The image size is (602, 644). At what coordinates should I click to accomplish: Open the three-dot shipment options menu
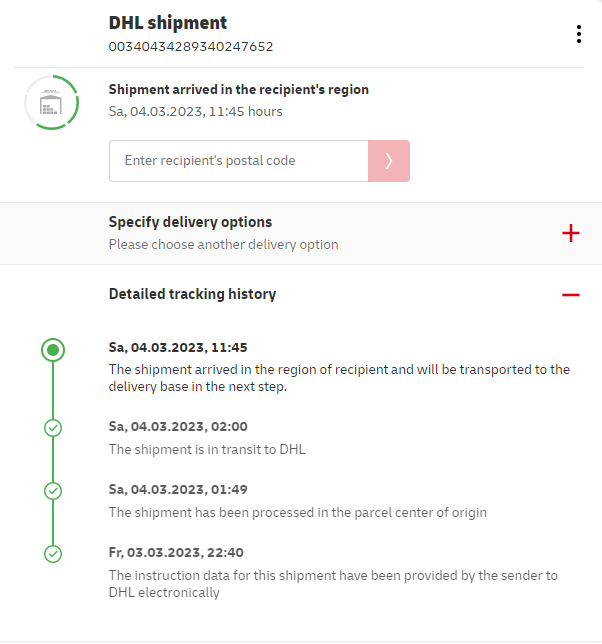click(578, 34)
